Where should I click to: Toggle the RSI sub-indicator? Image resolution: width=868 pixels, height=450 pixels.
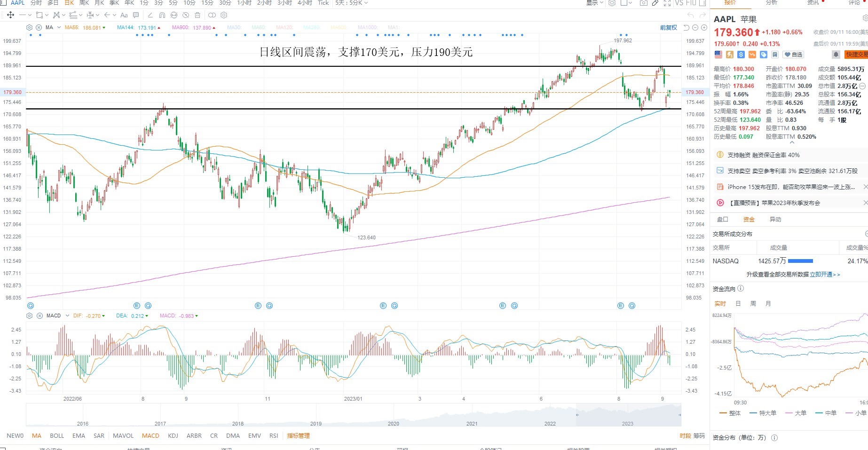tap(274, 436)
